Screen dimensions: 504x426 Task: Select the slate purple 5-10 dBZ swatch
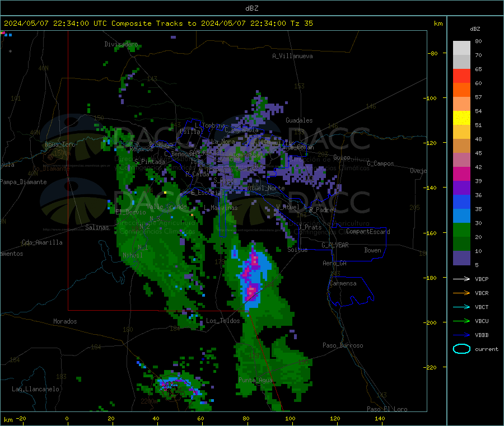pyautogui.click(x=461, y=258)
